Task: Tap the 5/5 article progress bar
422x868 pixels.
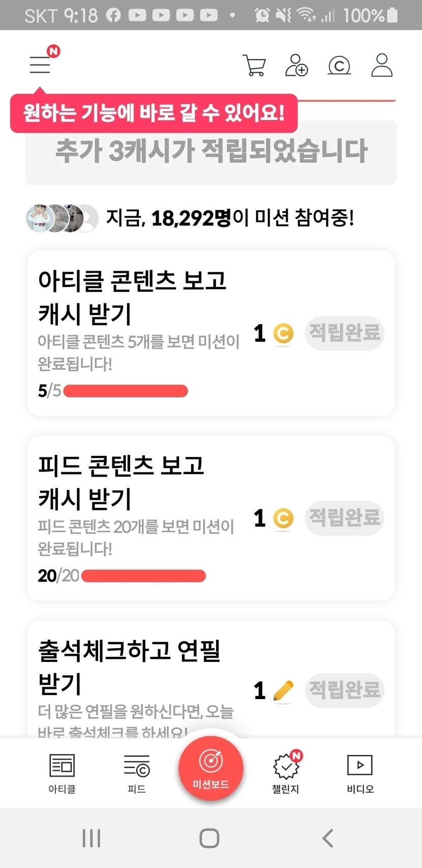Action: pyautogui.click(x=126, y=391)
